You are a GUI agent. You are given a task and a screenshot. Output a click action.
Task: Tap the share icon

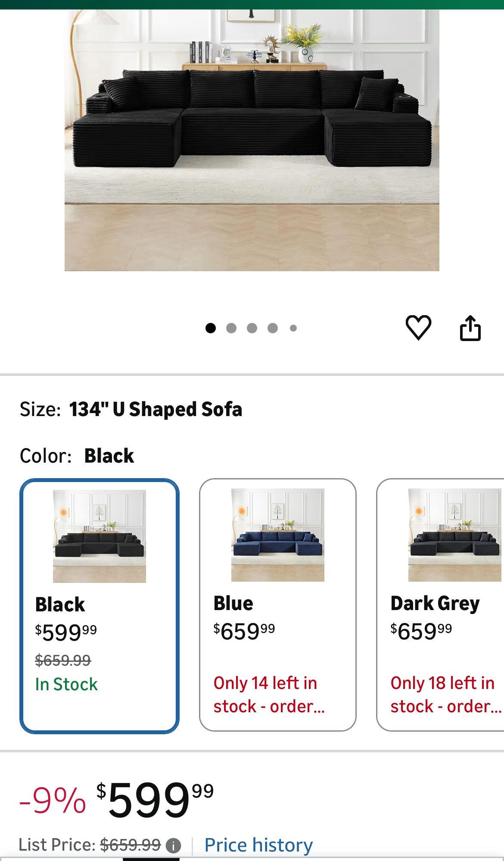pyautogui.click(x=470, y=328)
